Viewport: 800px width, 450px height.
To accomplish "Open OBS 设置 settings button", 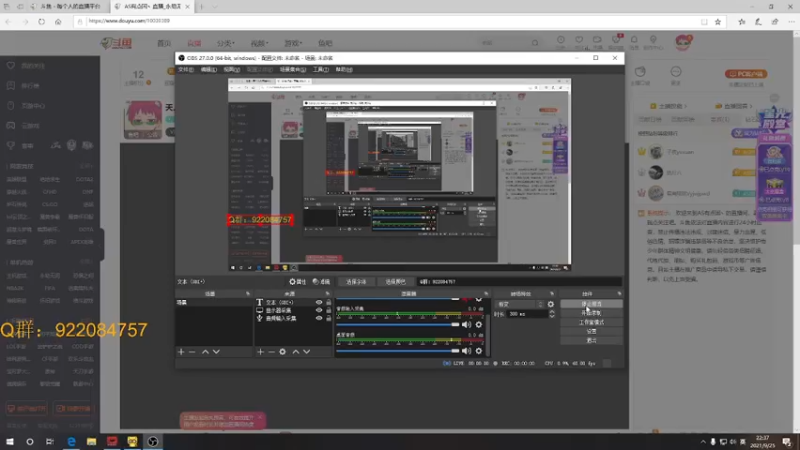I will pyautogui.click(x=591, y=332).
